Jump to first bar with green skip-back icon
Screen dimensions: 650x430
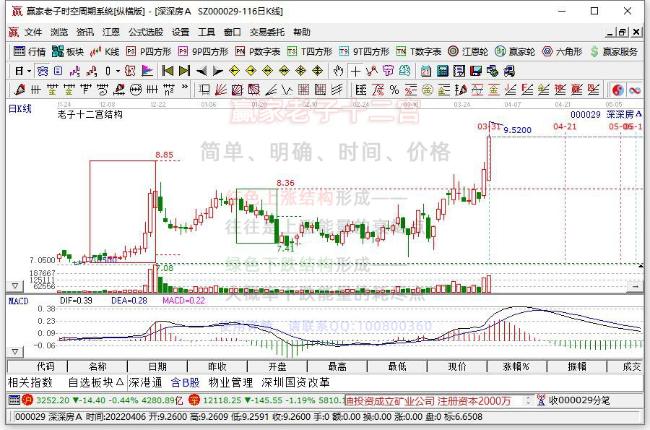coord(167,71)
